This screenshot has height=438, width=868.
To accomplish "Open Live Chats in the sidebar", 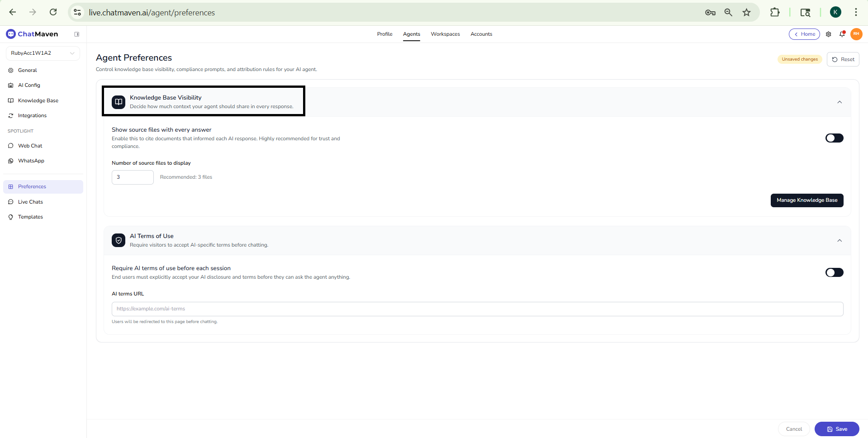I will (30, 202).
